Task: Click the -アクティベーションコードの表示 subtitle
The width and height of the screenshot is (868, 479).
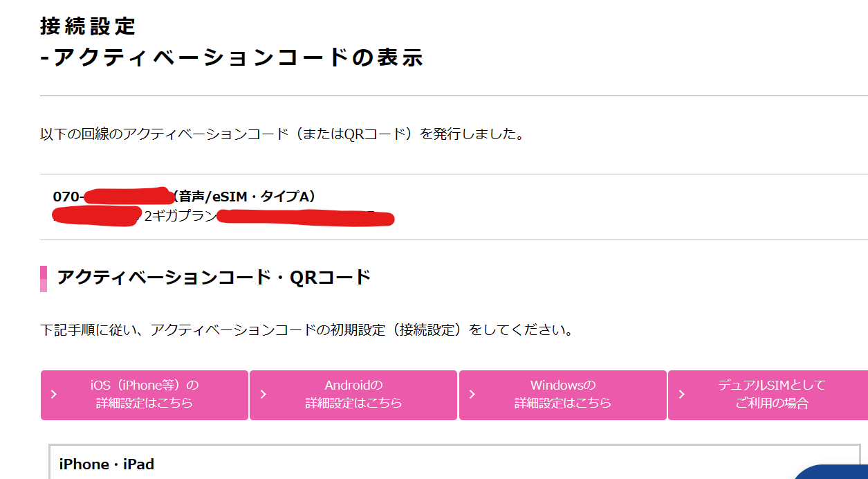Action: (x=232, y=57)
